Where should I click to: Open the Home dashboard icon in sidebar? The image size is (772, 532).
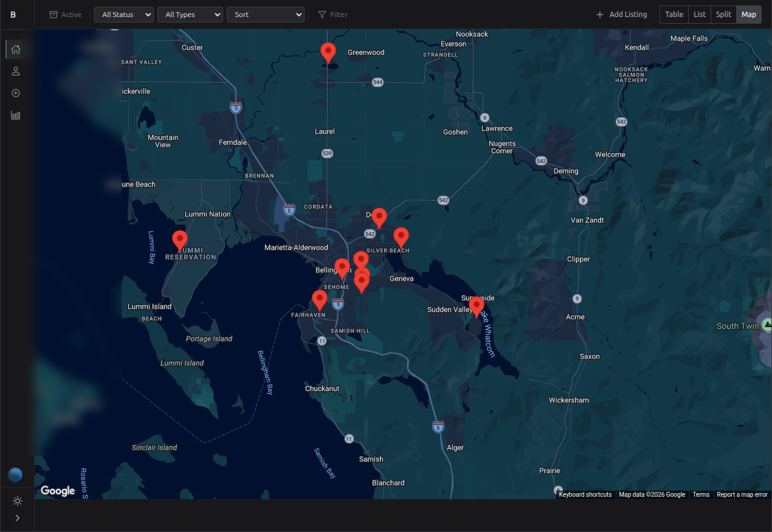coord(15,49)
